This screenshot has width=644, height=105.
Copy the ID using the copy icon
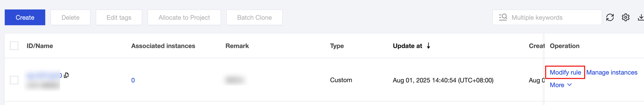(66, 75)
